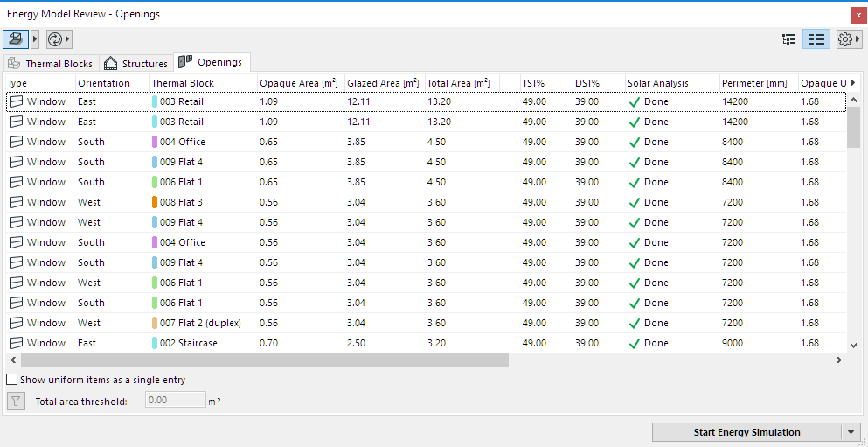Image resolution: width=868 pixels, height=447 pixels.
Task: Click the Done checkmark in the 008 Flat 3 row
Action: [635, 202]
